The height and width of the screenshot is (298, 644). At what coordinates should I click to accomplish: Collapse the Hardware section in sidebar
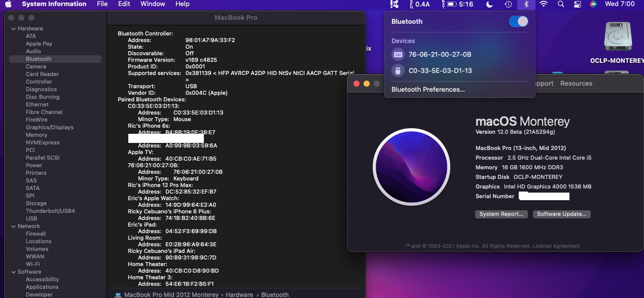13,28
